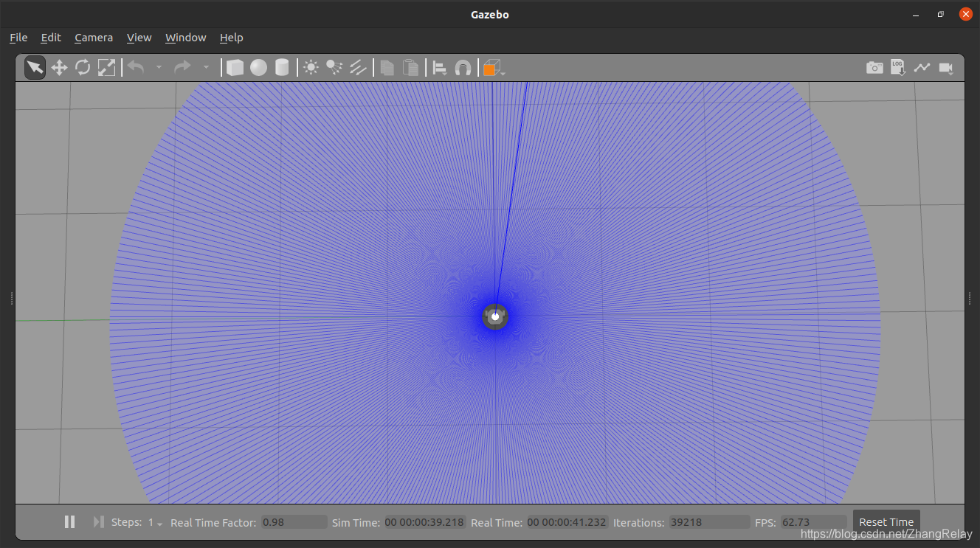Click the Reset Time button
The height and width of the screenshot is (548, 980).
coord(886,522)
